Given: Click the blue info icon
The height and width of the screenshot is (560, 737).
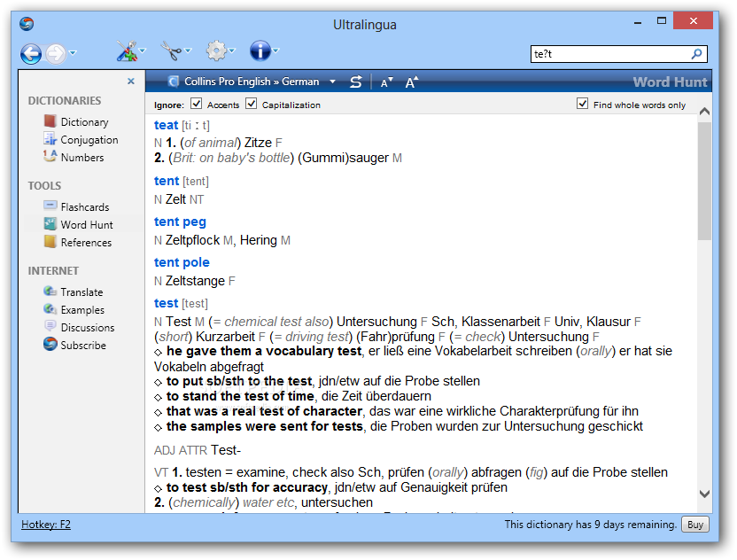Looking at the screenshot, I should [x=260, y=51].
